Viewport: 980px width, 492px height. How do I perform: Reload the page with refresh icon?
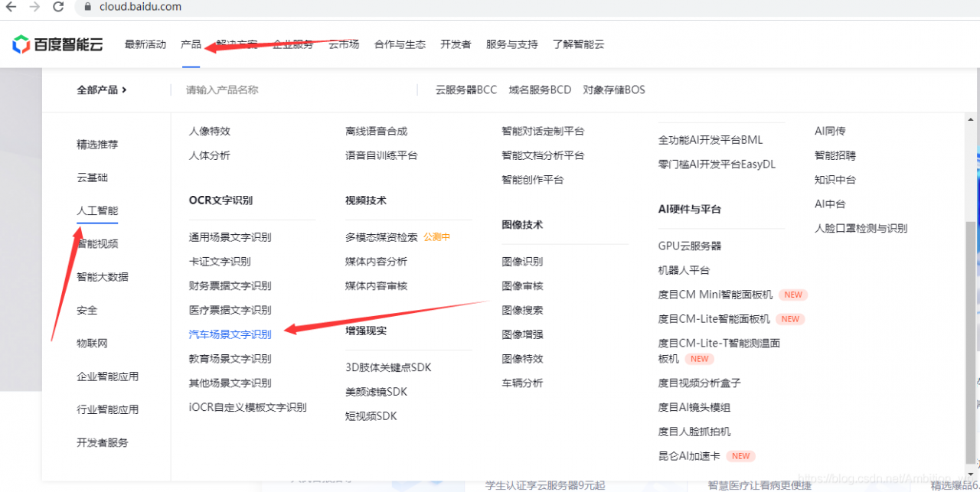click(58, 7)
